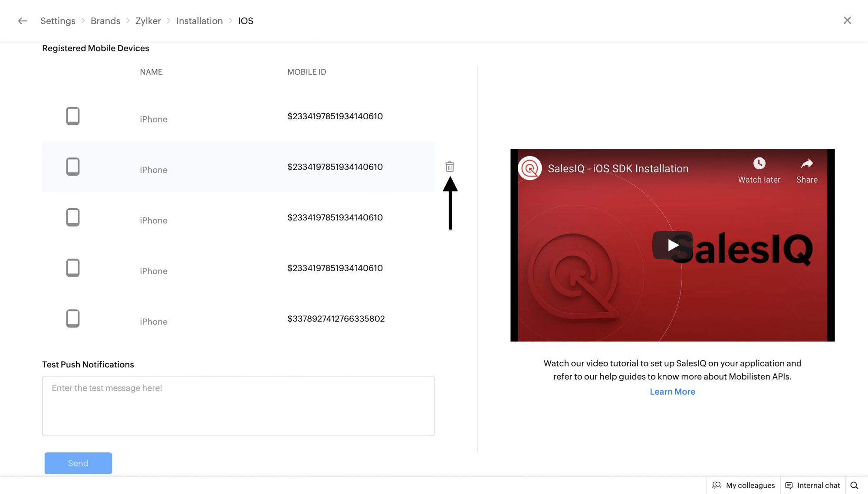This screenshot has height=494, width=868.
Task: Open Zylker brand from the breadcrumb
Action: tap(148, 20)
